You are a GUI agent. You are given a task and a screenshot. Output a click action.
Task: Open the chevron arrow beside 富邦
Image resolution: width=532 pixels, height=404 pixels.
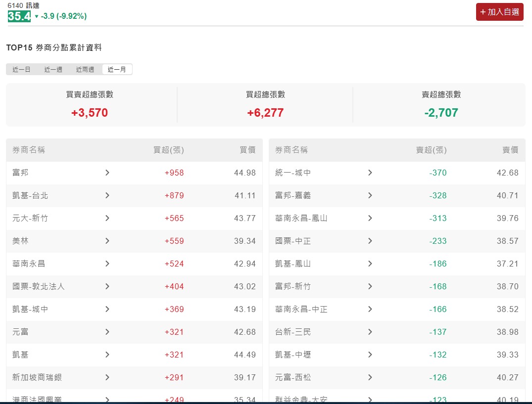click(107, 173)
